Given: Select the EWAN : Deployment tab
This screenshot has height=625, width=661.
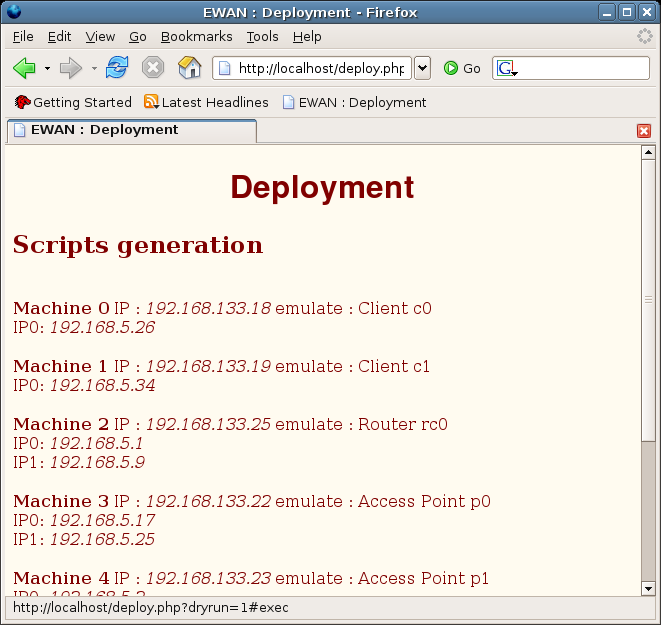Looking at the screenshot, I should tap(132, 130).
